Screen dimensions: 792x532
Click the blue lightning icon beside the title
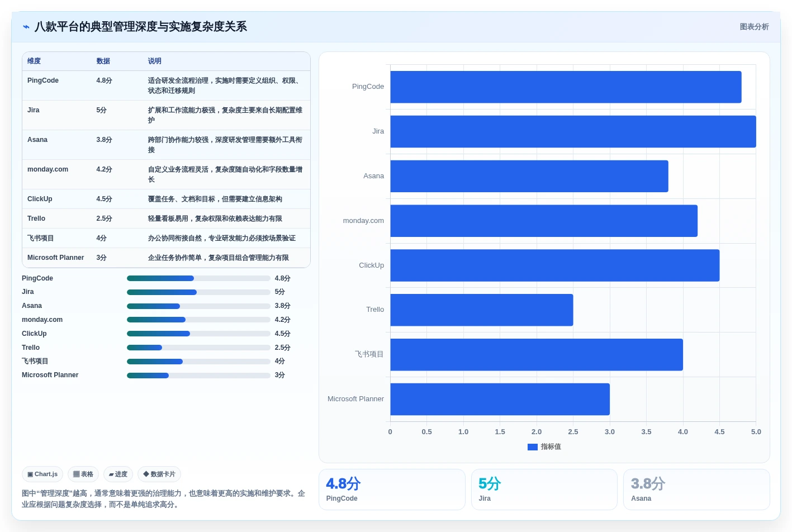(26, 27)
